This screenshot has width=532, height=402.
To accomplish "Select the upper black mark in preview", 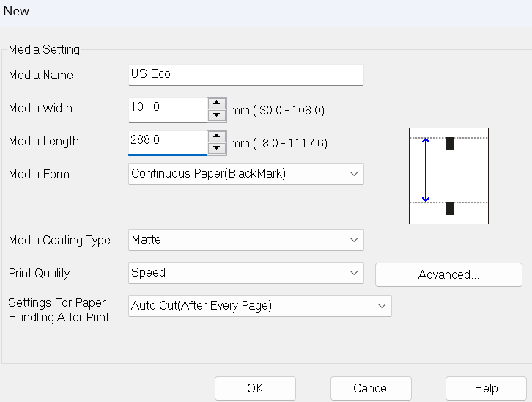I will click(449, 144).
